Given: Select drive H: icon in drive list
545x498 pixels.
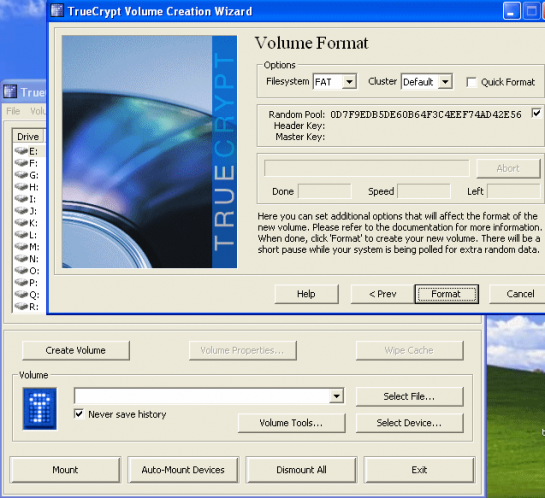Looking at the screenshot, I should coord(21,187).
